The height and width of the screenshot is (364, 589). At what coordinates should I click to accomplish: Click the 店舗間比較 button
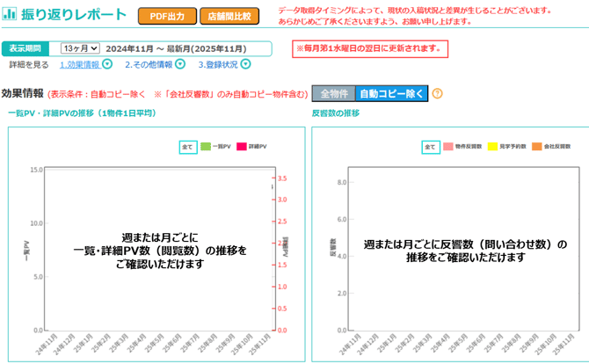tap(229, 16)
